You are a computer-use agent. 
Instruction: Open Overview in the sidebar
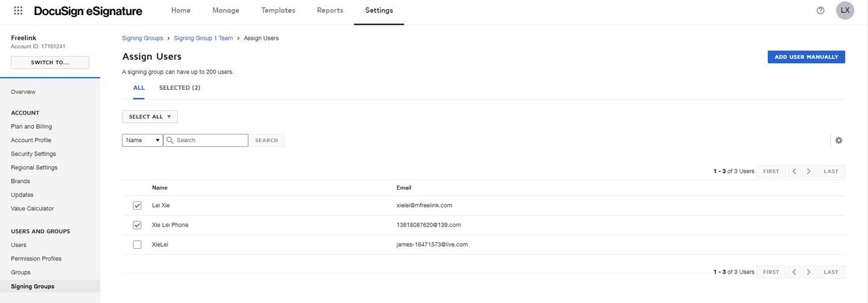23,92
